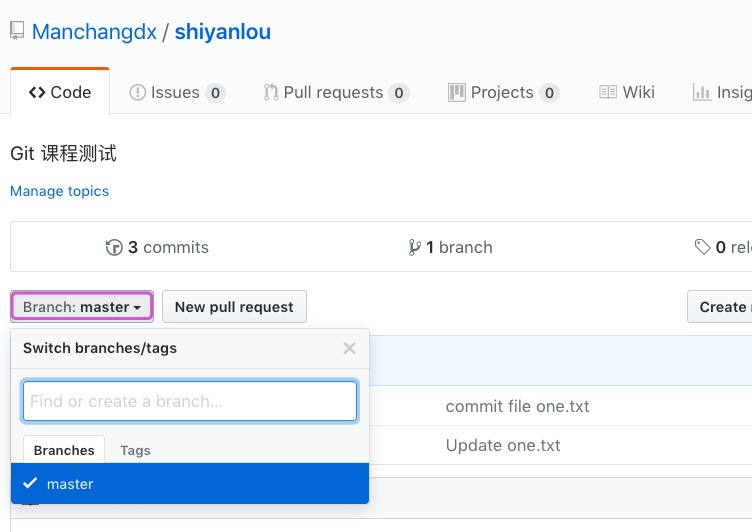Click the Pull requests icon

tap(271, 93)
